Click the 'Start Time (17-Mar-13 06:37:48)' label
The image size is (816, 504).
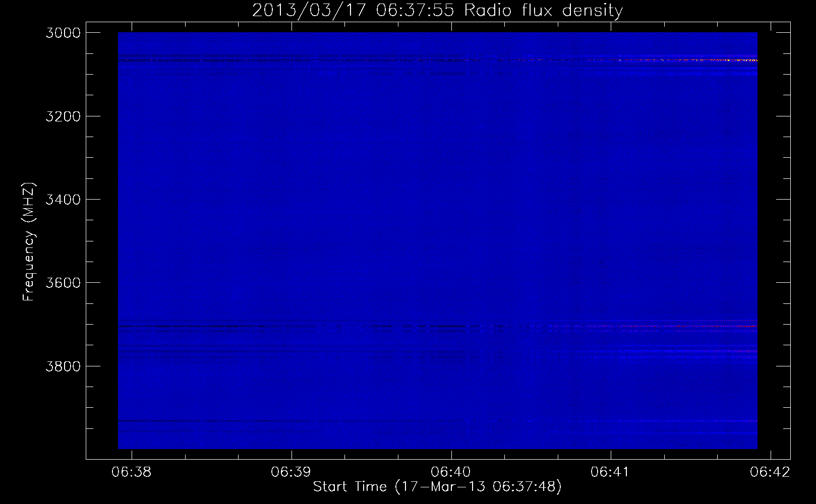[x=437, y=486]
